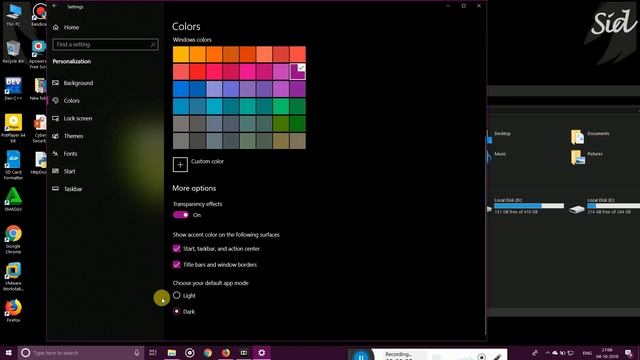Open the Action Center notification icon
The height and width of the screenshot is (360, 640).
pyautogui.click(x=629, y=353)
